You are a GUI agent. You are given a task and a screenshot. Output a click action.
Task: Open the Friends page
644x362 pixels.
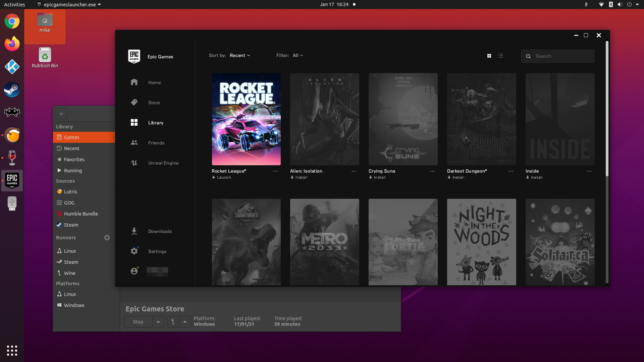tap(156, 143)
